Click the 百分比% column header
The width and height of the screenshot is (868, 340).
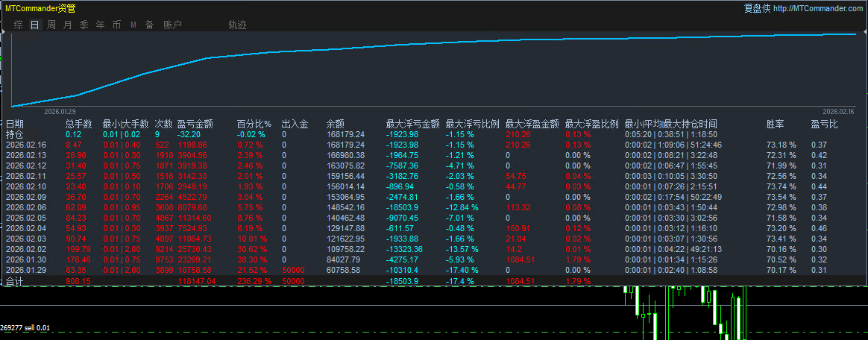pos(254,124)
